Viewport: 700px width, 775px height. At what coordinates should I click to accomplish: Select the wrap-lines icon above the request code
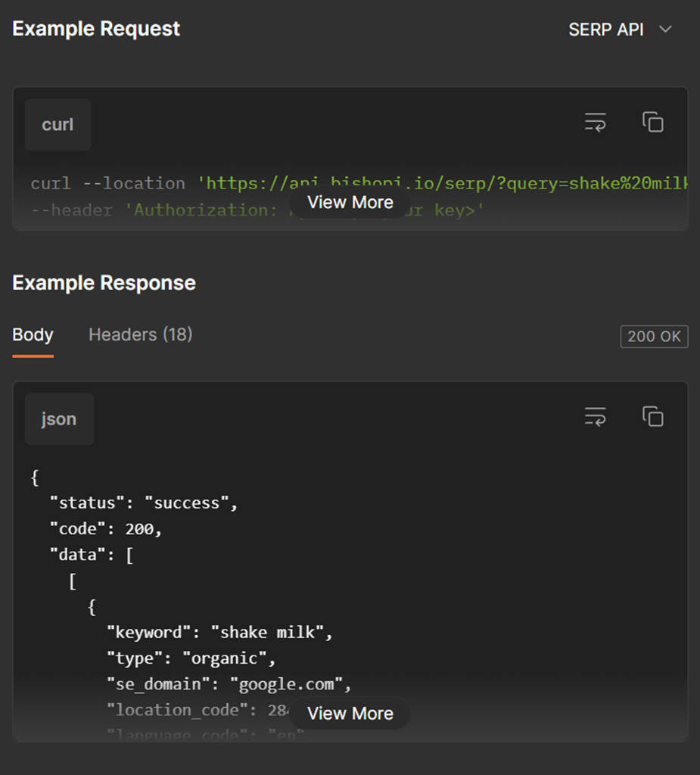(595, 121)
